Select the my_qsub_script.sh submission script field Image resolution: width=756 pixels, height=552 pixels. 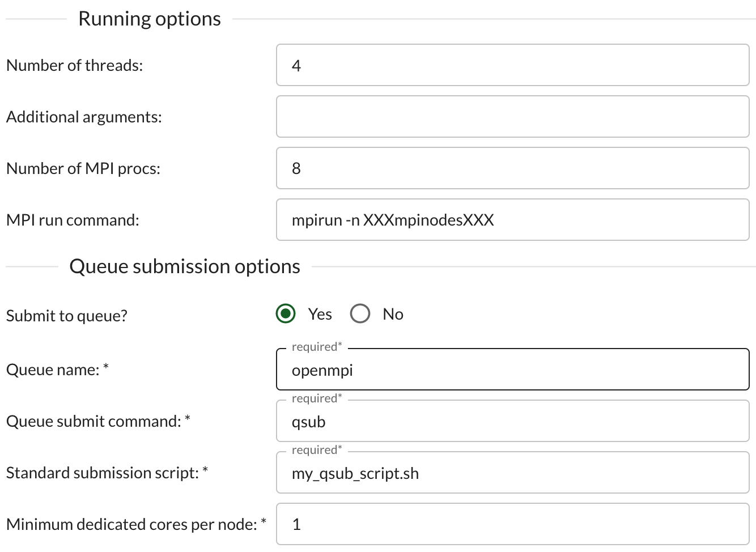pos(510,473)
